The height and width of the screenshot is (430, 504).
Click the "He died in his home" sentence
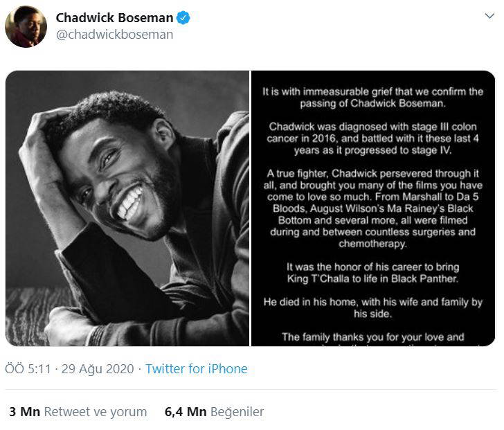tap(372, 308)
